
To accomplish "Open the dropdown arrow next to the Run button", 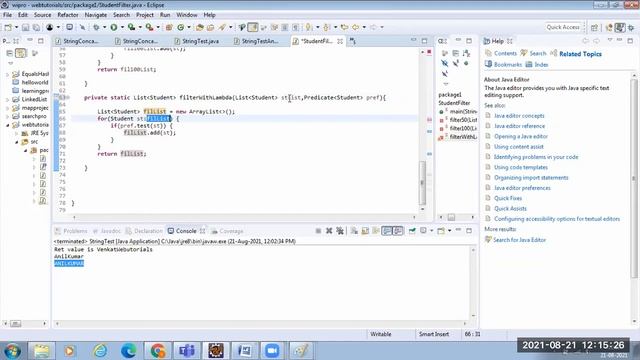I will (x=122, y=27).
